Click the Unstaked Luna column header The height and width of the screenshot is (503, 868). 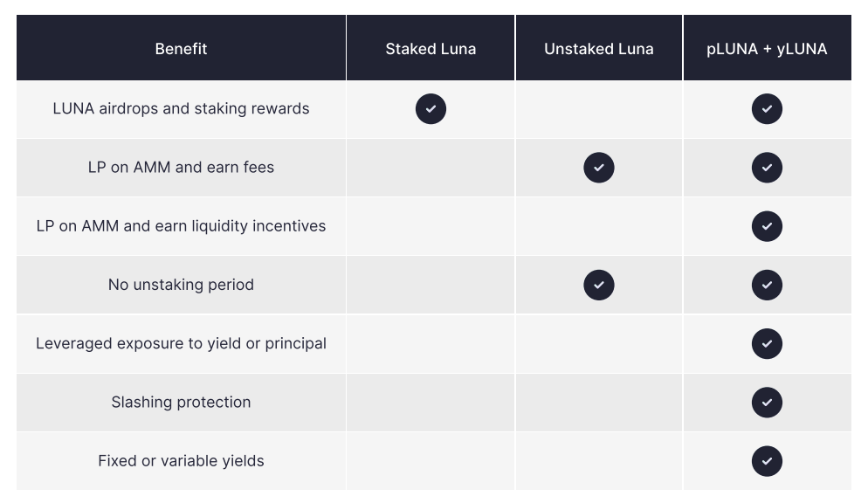point(599,49)
